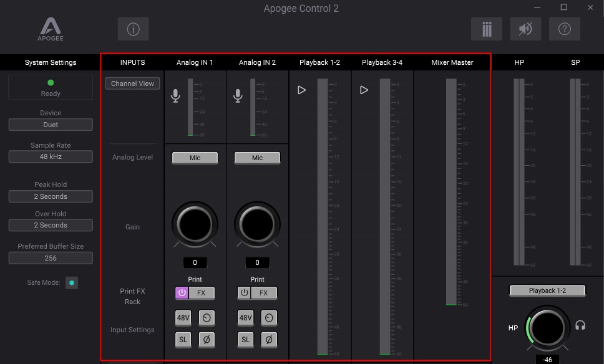Open the Sample Rate 48 kHz dropdown
Image resolution: width=604 pixels, height=364 pixels.
(x=51, y=156)
